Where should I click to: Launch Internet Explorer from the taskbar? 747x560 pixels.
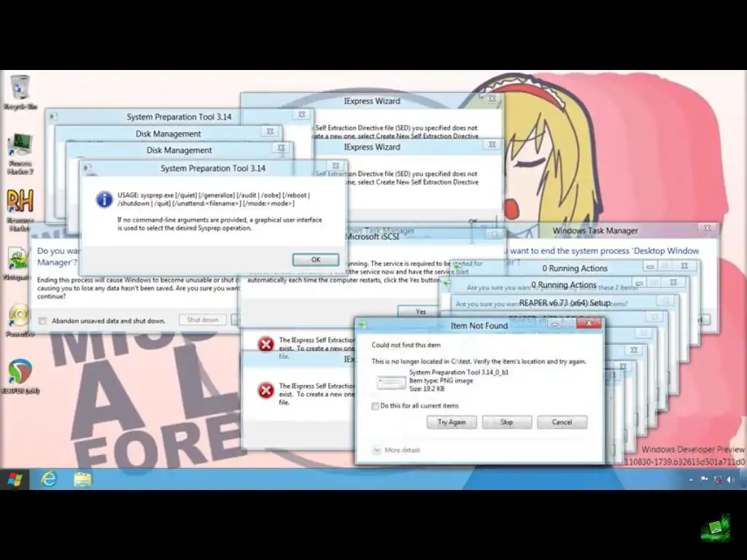tap(49, 480)
